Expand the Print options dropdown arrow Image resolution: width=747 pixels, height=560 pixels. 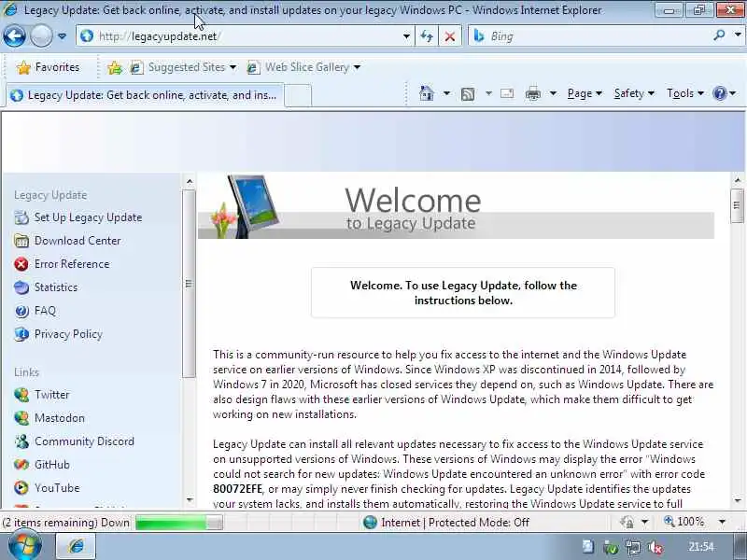coord(553,93)
